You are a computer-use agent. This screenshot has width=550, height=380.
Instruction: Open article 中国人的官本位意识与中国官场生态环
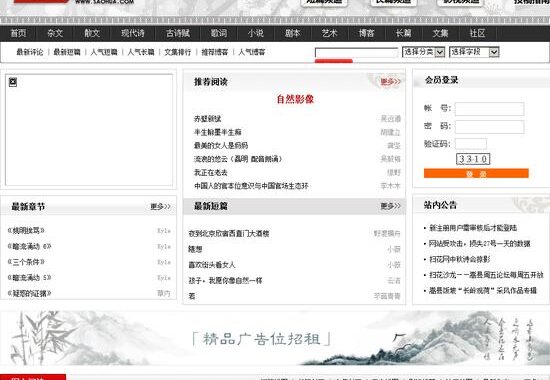pyautogui.click(x=251, y=186)
